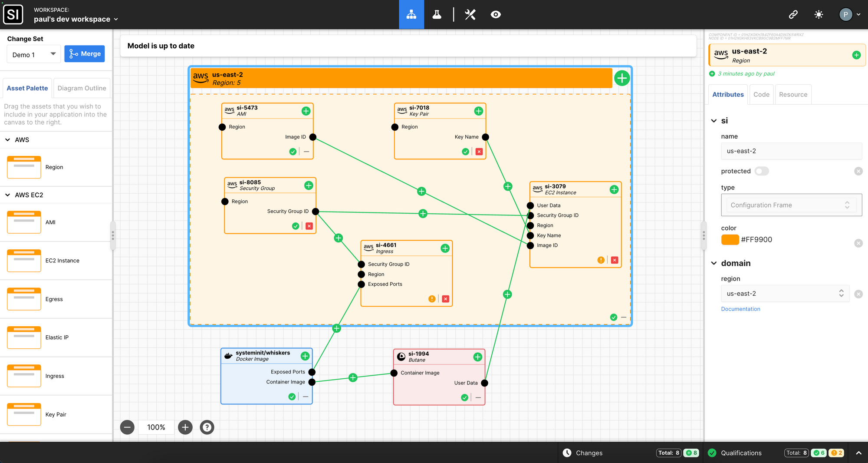Screen dimensions: 868x463
Task: Collapse the AWS EC2 section in Asset Palette
Action: pyautogui.click(x=7, y=195)
